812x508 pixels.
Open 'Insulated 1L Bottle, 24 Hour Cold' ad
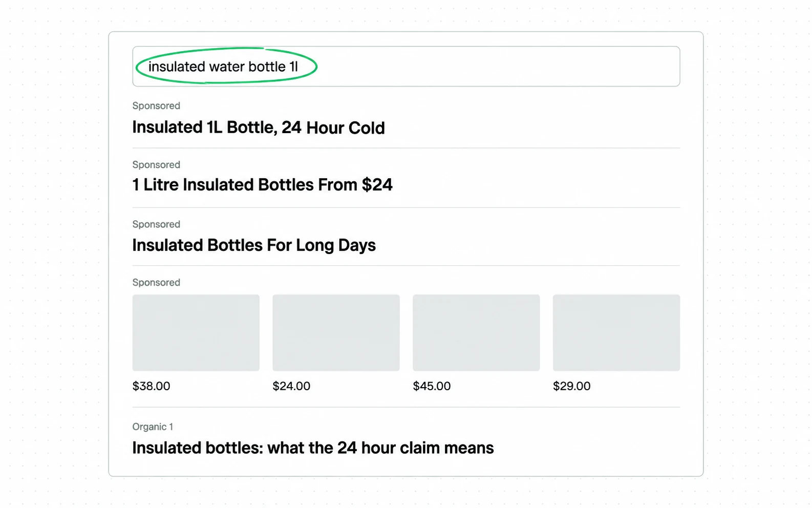click(259, 128)
